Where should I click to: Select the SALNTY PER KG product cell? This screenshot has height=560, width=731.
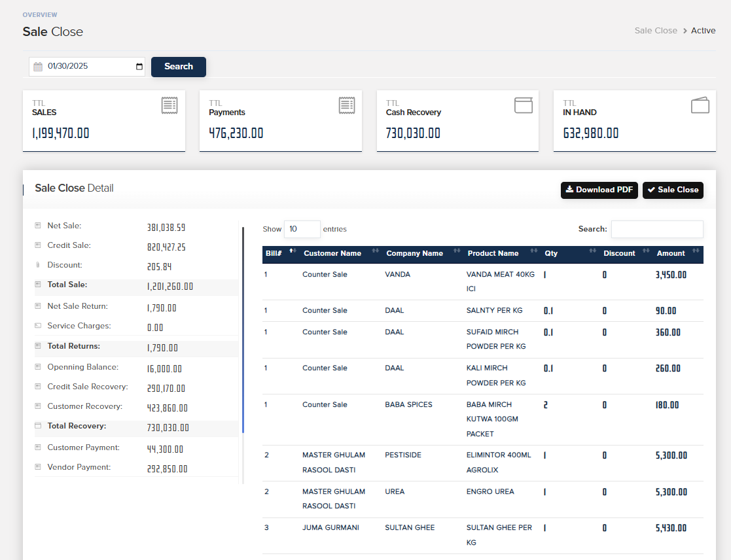pyautogui.click(x=495, y=310)
